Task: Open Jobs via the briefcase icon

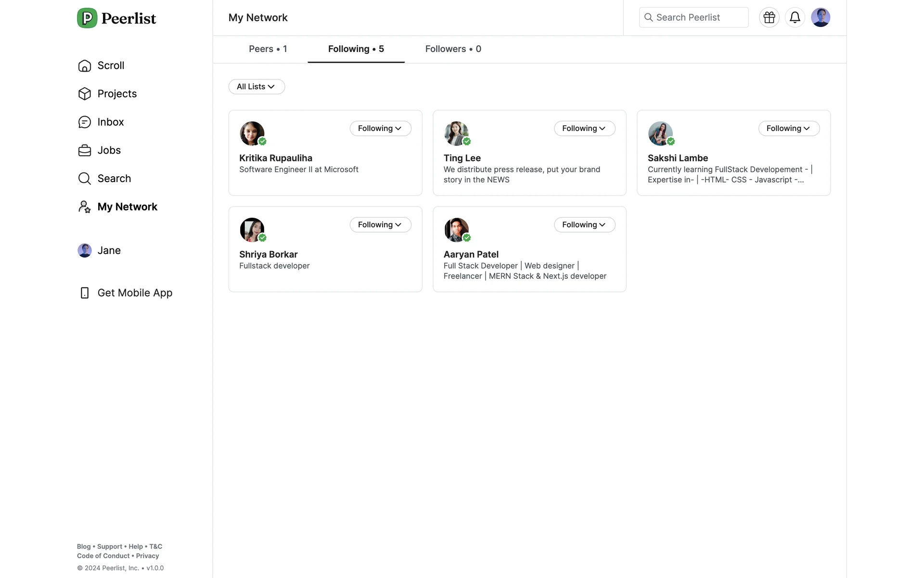Action: point(85,151)
